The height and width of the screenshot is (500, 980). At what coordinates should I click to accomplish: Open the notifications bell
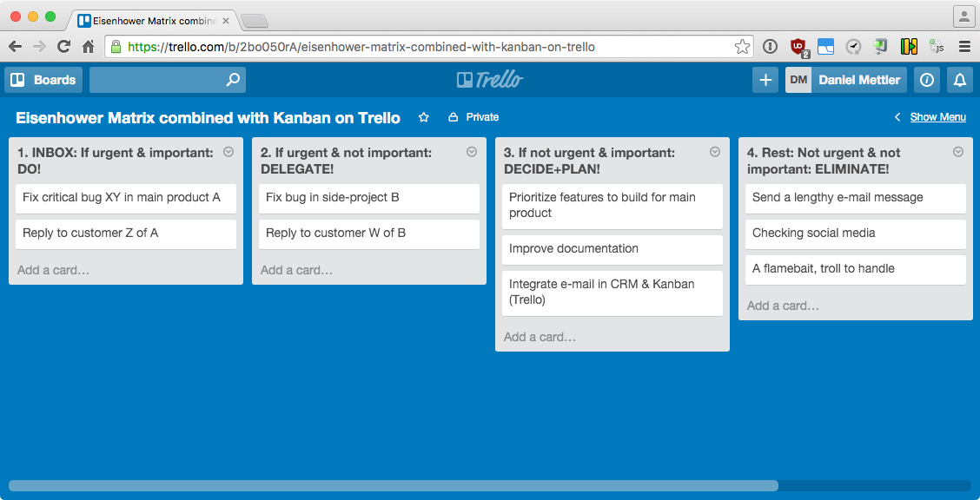tap(959, 80)
